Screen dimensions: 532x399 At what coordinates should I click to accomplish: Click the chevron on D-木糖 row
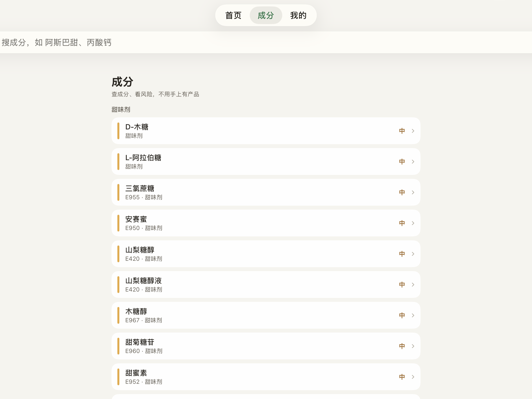click(x=413, y=131)
